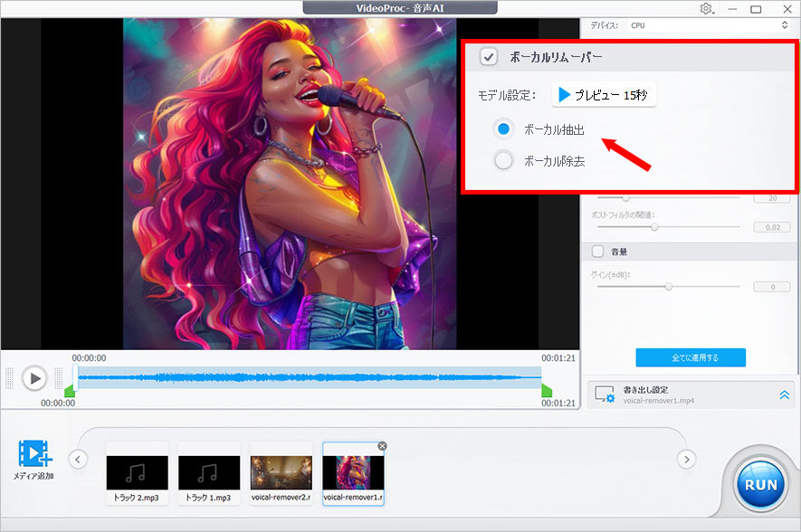This screenshot has height=532, width=801.
Task: Click the メディア追加 add media icon
Action: click(x=34, y=453)
